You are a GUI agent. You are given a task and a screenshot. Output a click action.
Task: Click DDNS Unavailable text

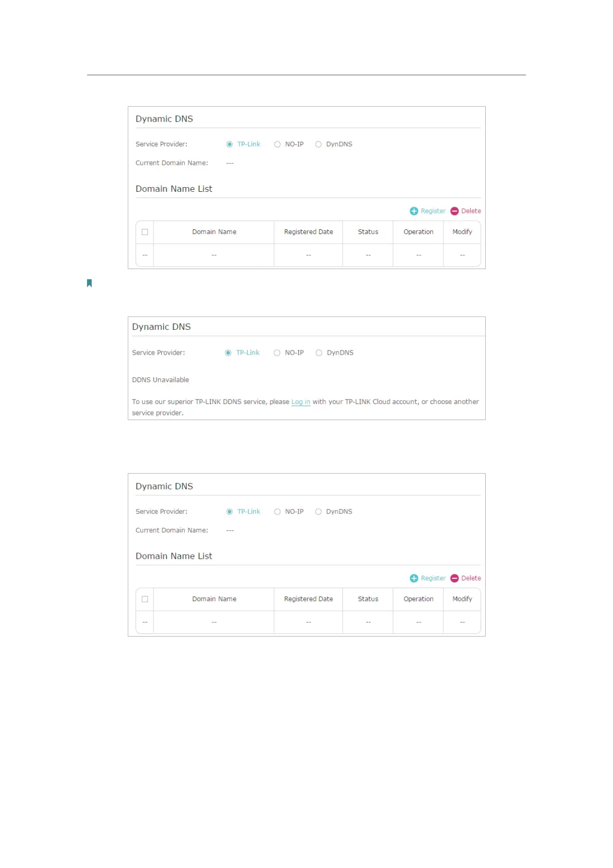pos(160,380)
